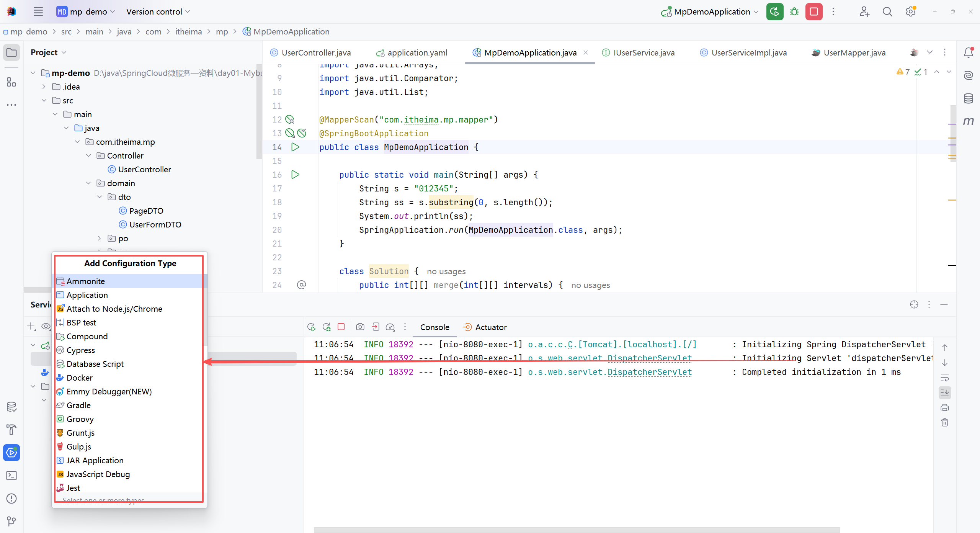Click the eye view options icon in Services

(x=46, y=326)
